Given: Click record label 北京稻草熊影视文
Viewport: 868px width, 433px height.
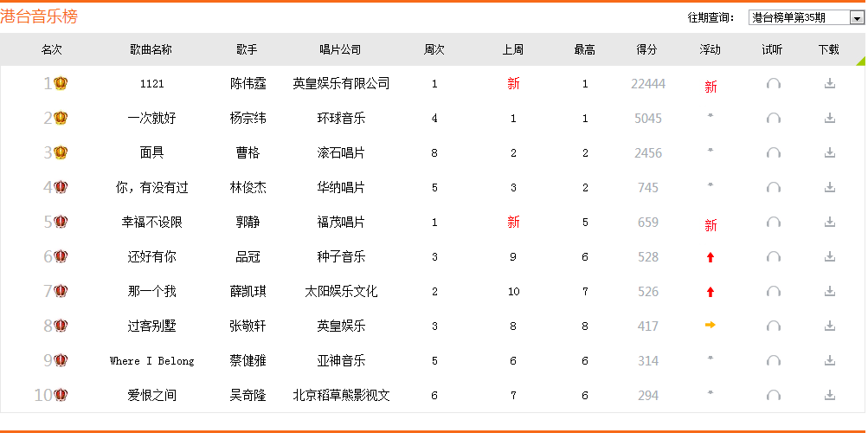Looking at the screenshot, I should [341, 396].
